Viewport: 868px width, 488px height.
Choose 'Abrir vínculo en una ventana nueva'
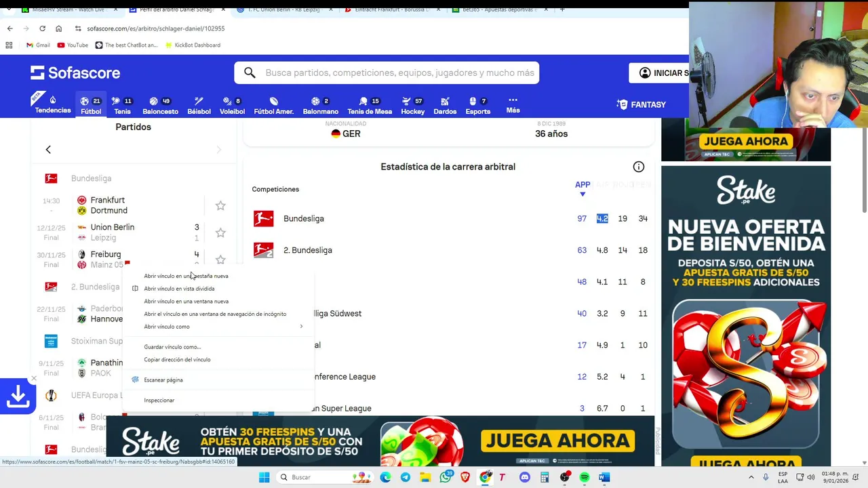[x=218, y=301]
